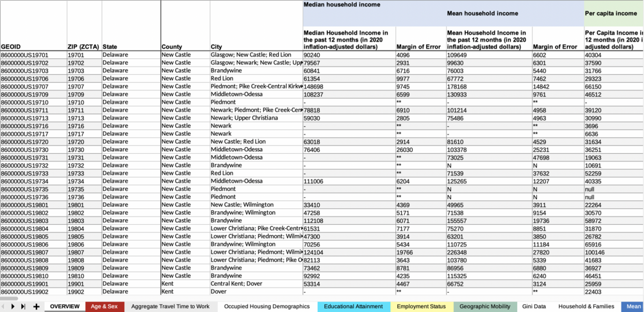This screenshot has height=312, width=644.
Task: Select the GEOID column header cell
Action: [x=33, y=26]
